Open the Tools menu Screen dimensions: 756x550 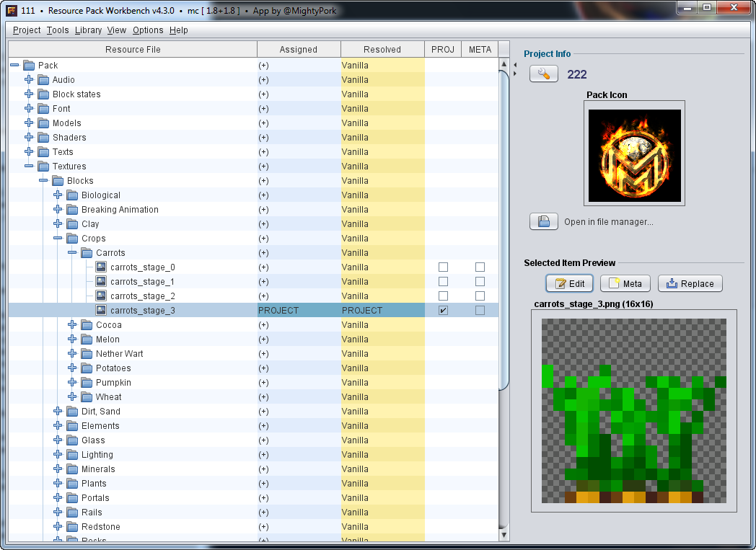[58, 30]
